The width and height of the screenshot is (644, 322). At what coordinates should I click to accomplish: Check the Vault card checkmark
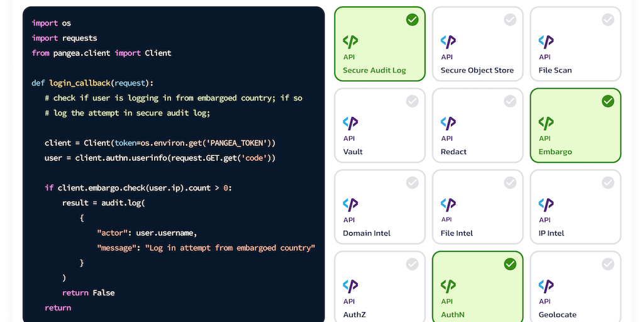412,101
